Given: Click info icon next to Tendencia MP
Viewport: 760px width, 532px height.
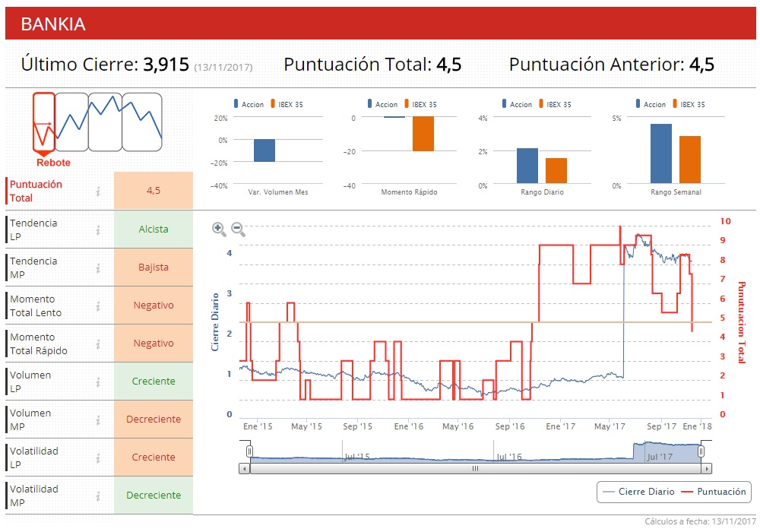Looking at the screenshot, I should [x=98, y=268].
